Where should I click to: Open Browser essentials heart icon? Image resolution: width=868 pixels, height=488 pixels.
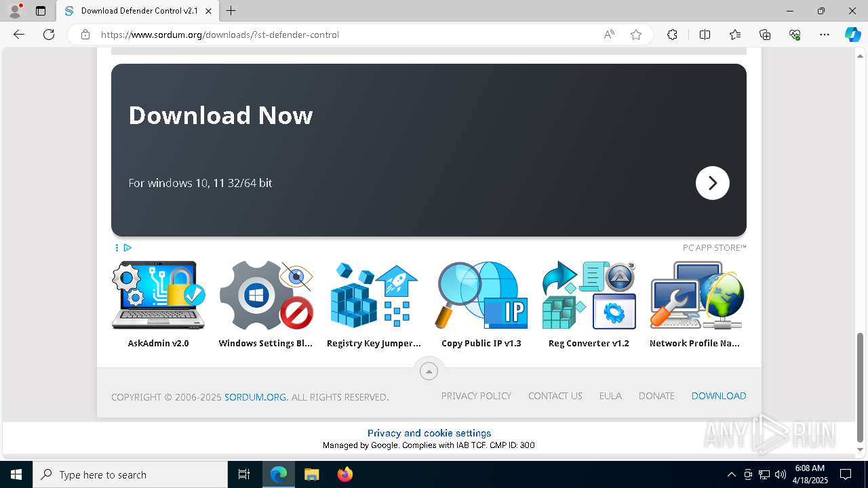pyautogui.click(x=795, y=35)
